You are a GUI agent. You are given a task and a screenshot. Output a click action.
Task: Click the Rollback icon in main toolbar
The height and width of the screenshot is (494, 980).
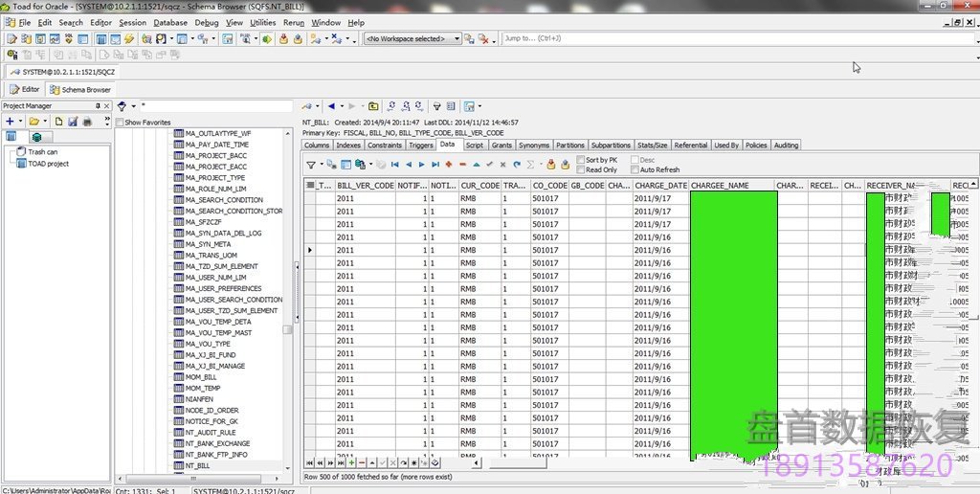click(x=299, y=38)
